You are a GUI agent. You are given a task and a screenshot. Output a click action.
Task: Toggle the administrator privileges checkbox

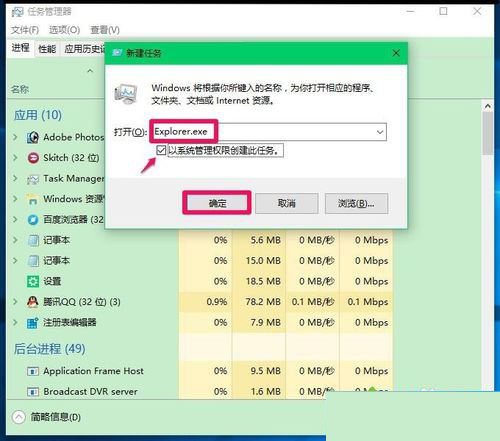161,150
